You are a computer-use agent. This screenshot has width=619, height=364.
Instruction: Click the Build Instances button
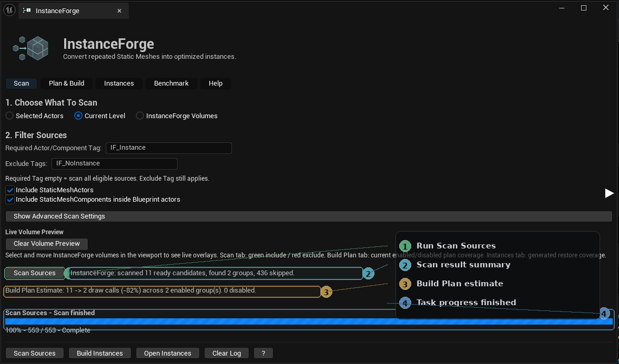[x=100, y=353]
